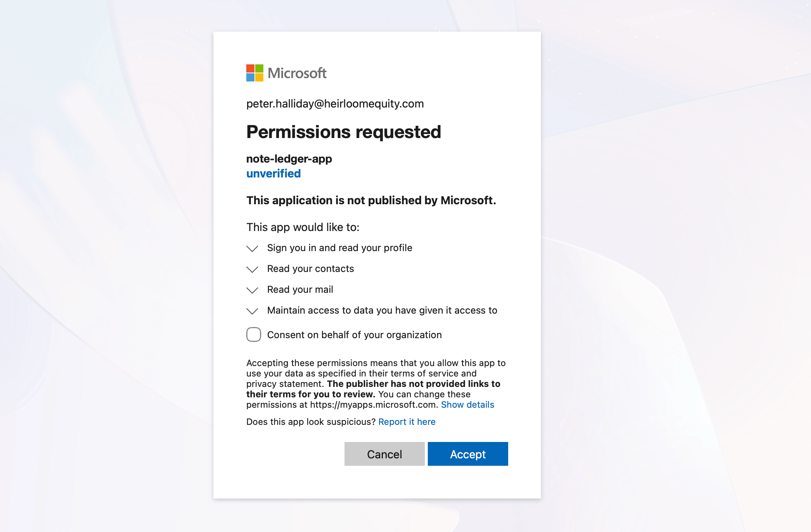Click the "Show details" link

tap(467, 405)
